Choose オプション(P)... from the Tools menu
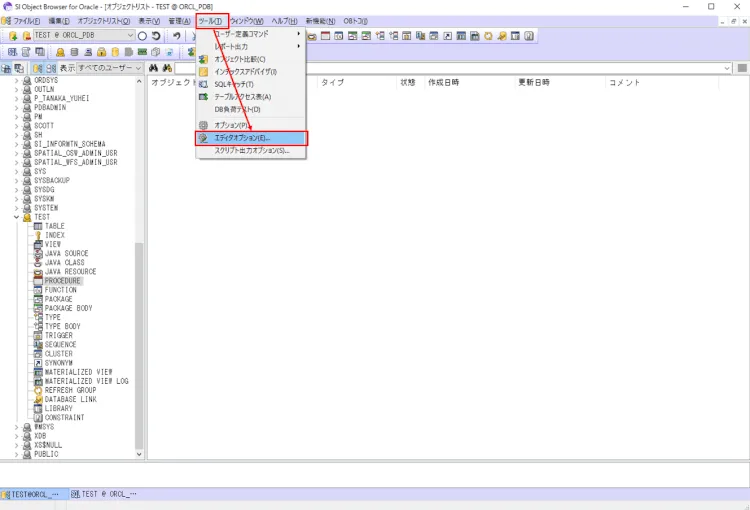The height and width of the screenshot is (510, 750). pos(251,125)
